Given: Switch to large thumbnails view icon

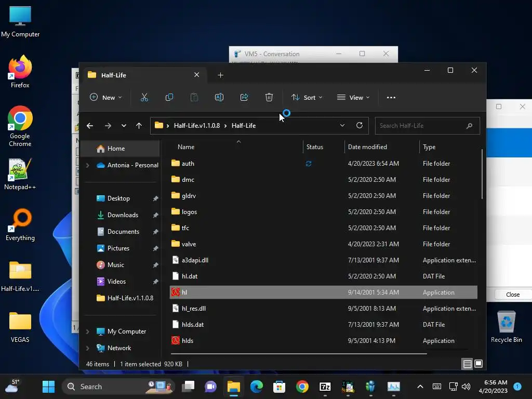Looking at the screenshot, I should tap(478, 364).
